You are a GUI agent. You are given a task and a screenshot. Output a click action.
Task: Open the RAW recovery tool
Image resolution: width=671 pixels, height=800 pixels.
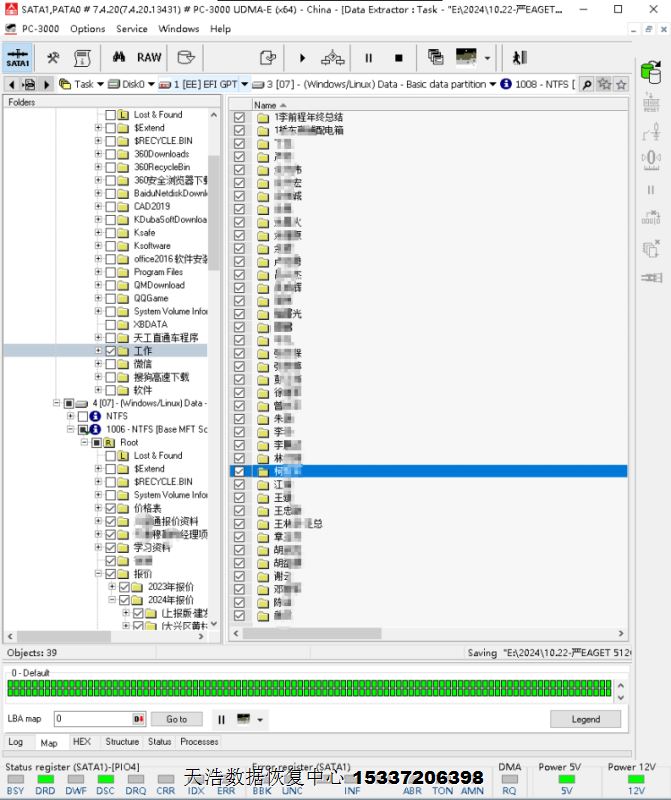[149, 58]
